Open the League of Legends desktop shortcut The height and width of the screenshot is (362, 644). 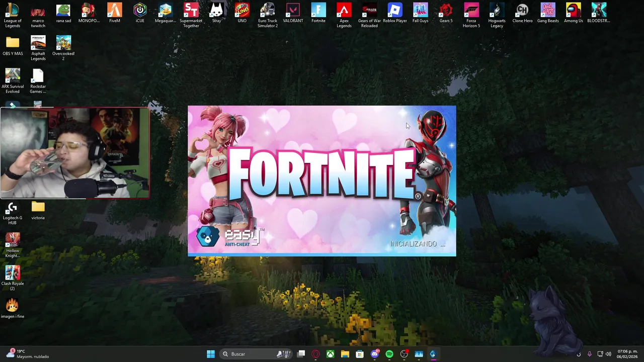[x=13, y=15]
